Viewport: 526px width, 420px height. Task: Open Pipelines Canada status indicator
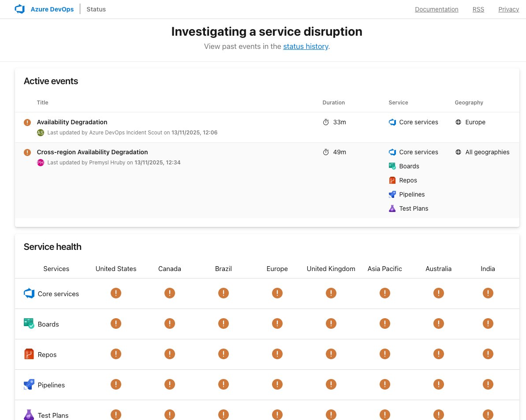pyautogui.click(x=170, y=384)
